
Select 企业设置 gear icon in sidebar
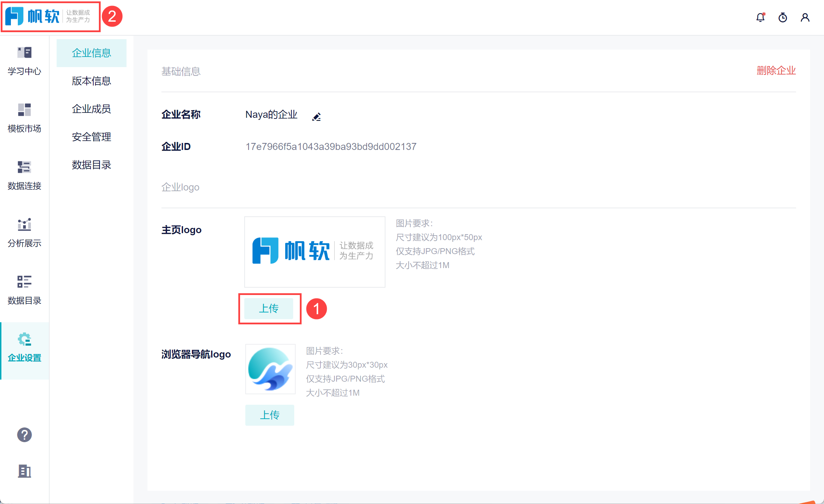[24, 339]
